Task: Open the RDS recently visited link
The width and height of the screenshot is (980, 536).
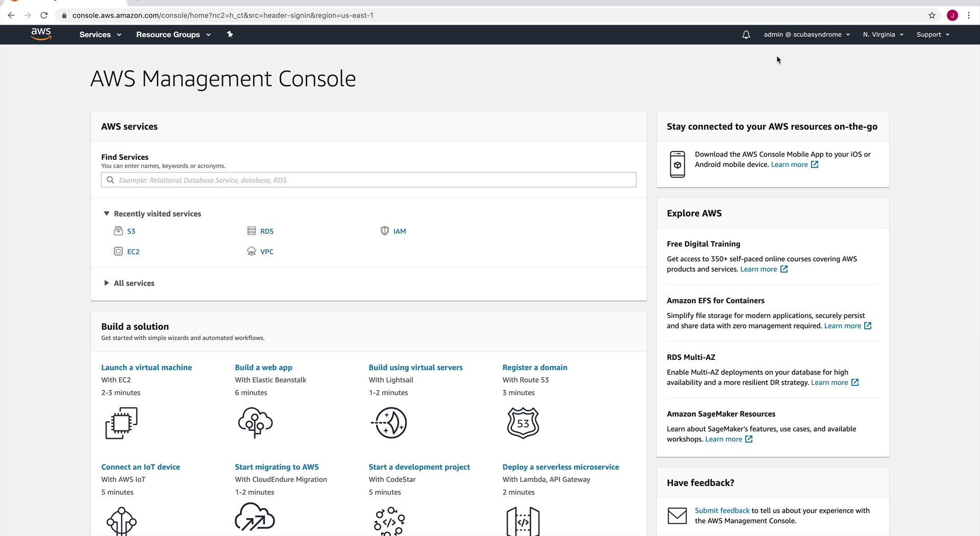Action: coord(267,231)
